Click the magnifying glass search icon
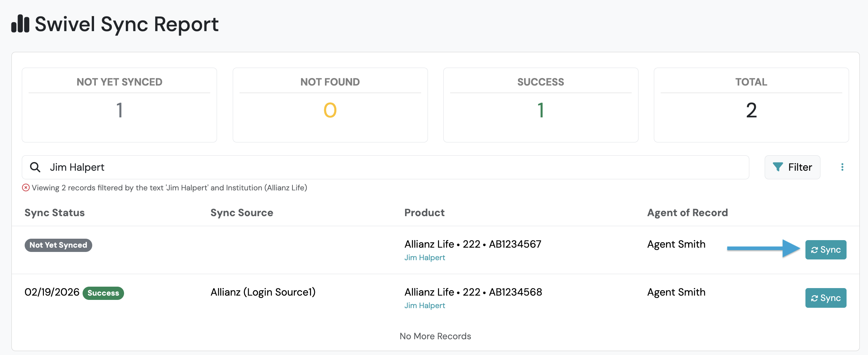The width and height of the screenshot is (868, 355). click(x=35, y=167)
